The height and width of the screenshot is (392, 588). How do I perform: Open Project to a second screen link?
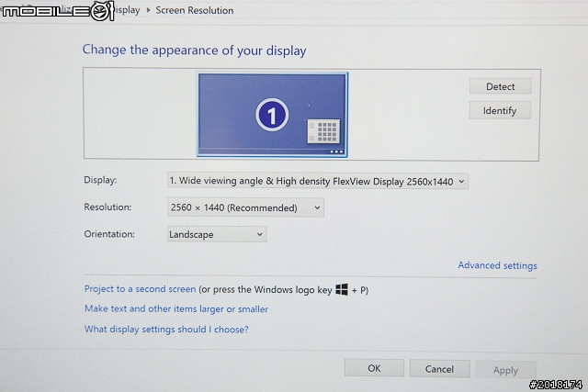coord(140,289)
